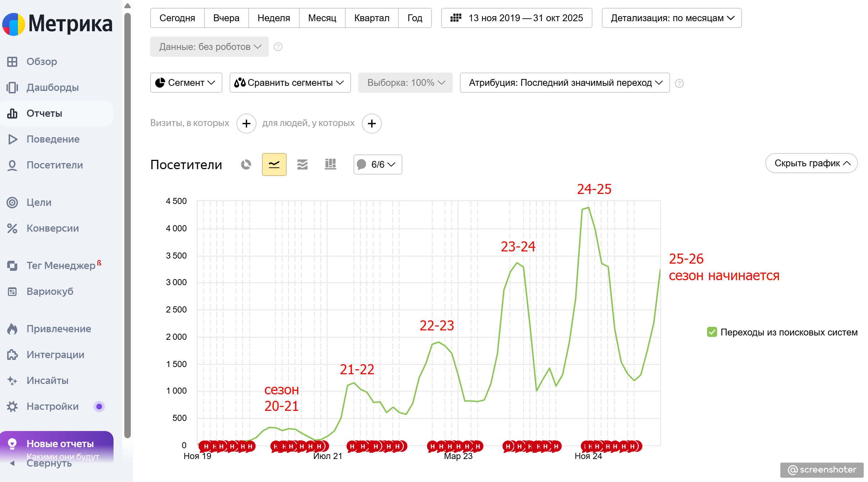
Task: Hide the chart with Скрыть график
Action: click(811, 163)
